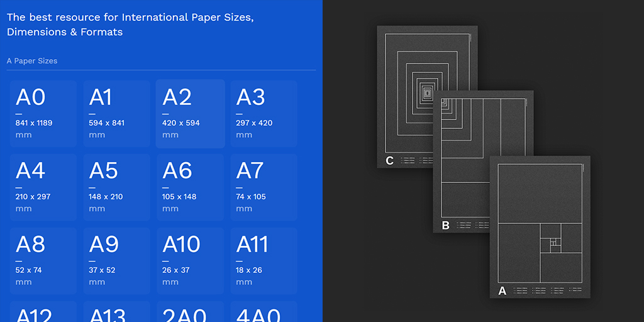Click the B series poster image
The height and width of the screenshot is (322, 644).
click(465, 189)
